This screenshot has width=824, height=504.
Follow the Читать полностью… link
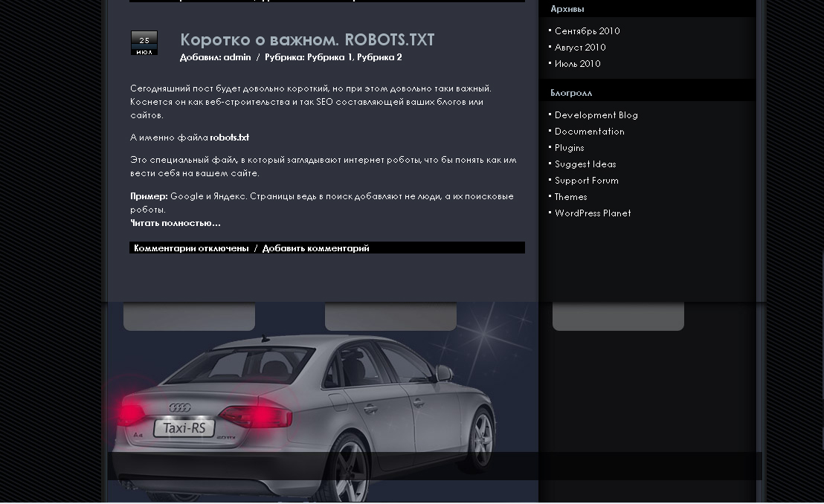[176, 223]
